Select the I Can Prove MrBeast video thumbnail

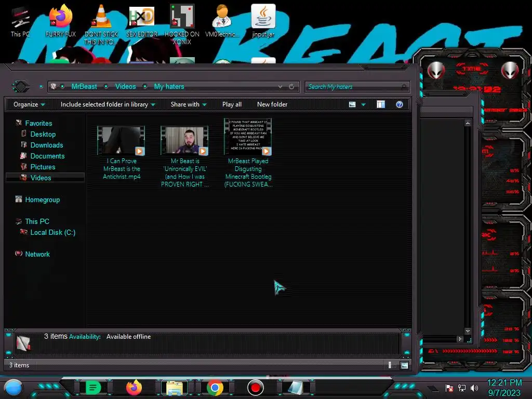(x=121, y=140)
